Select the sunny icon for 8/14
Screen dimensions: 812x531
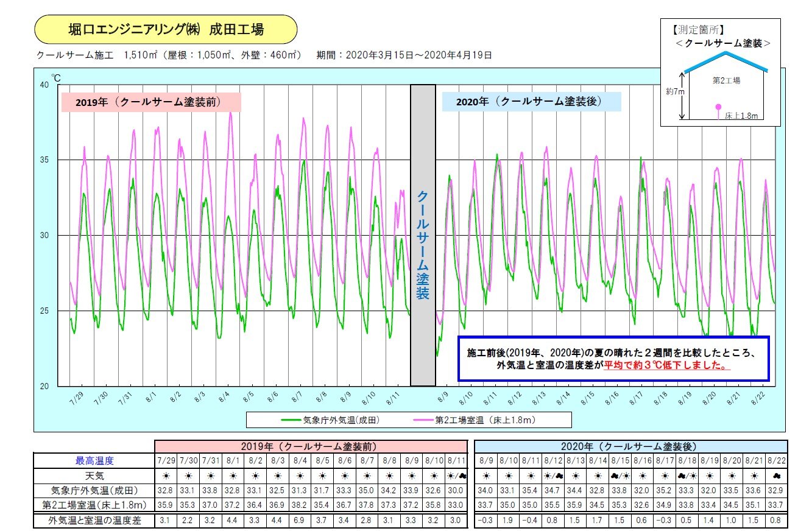[x=598, y=476]
